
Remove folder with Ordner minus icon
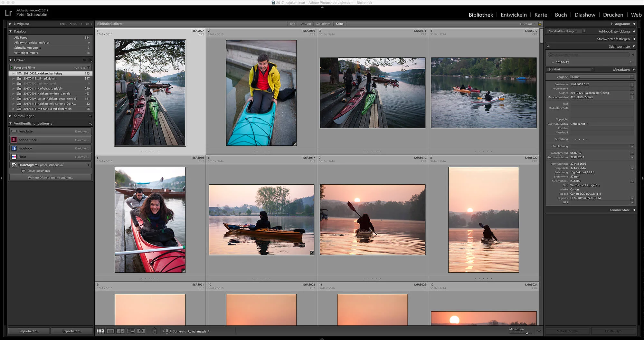point(84,60)
